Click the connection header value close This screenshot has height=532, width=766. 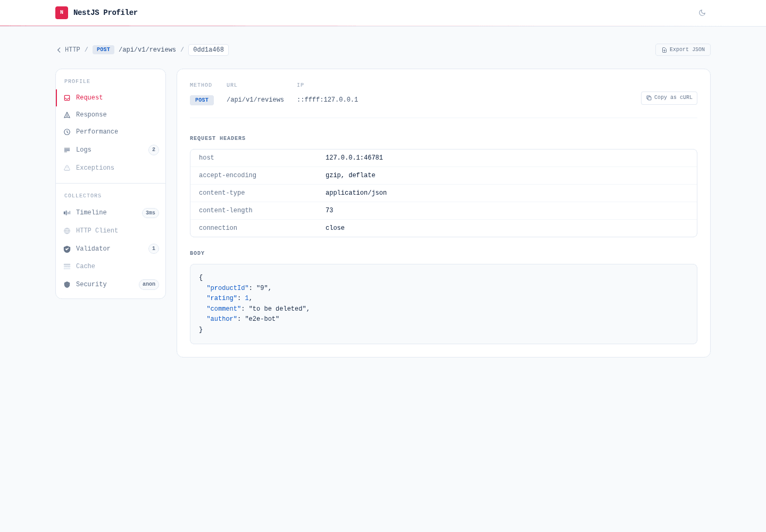coord(335,228)
